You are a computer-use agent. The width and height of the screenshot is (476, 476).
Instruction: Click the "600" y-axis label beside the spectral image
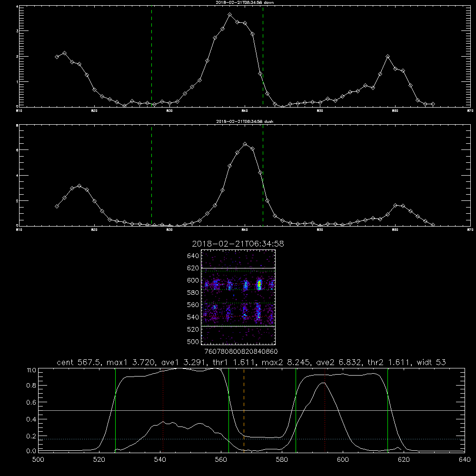point(193,280)
